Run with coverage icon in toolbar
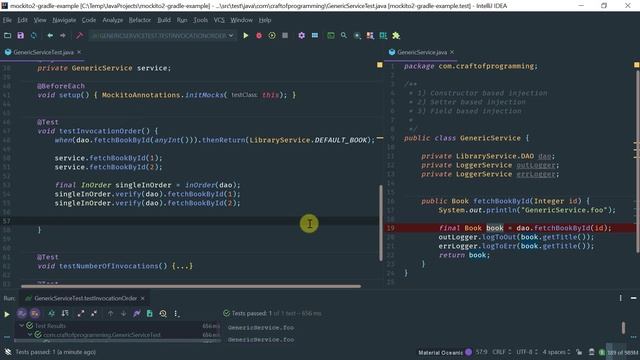This screenshot has height=360, width=640. click(x=272, y=36)
